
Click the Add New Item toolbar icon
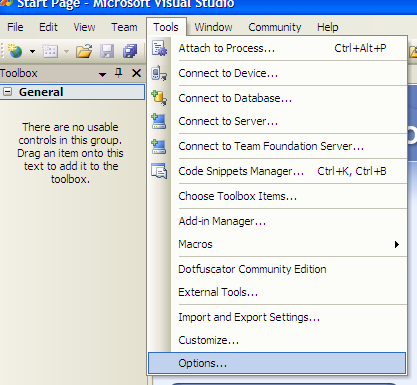(50, 51)
